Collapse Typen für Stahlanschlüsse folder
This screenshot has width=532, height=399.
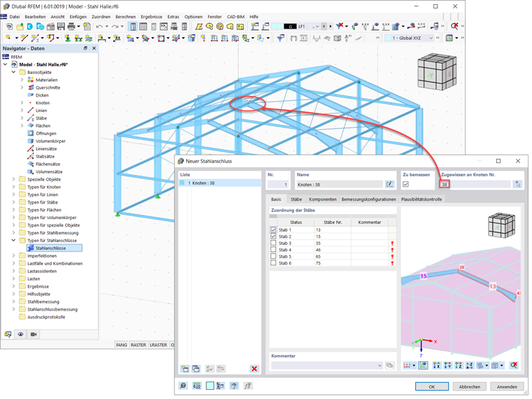pyautogui.click(x=13, y=240)
